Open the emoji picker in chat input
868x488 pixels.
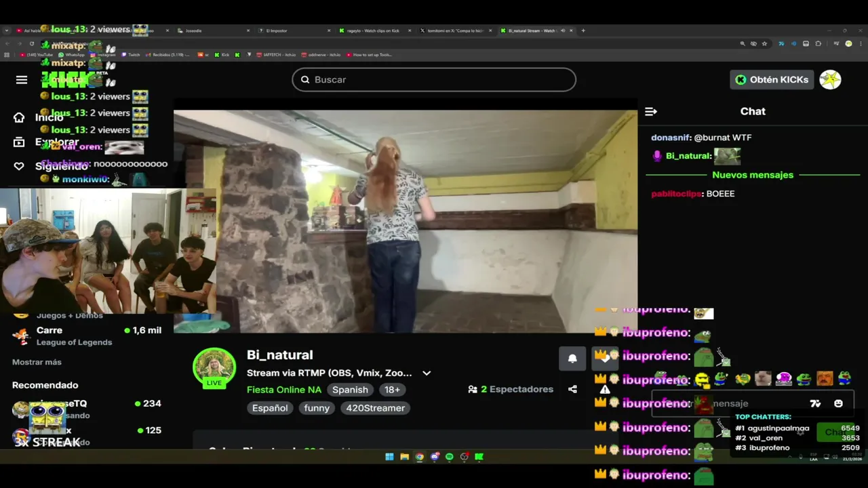tap(838, 403)
